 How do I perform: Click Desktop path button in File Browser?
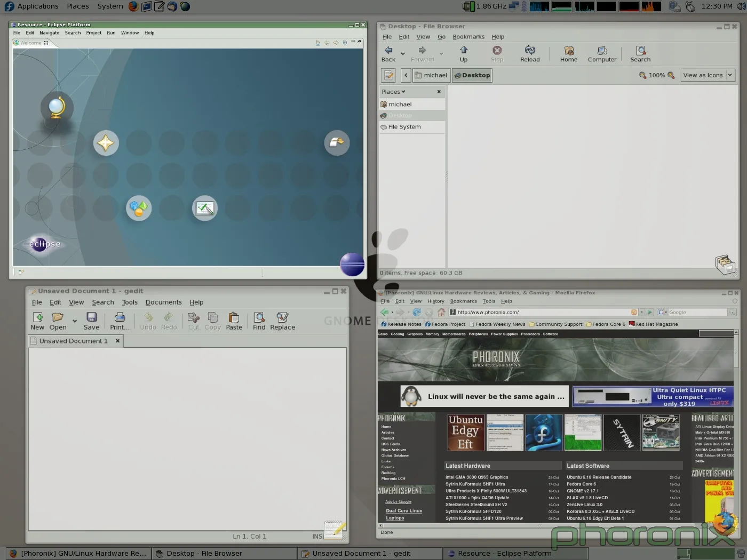tap(472, 75)
